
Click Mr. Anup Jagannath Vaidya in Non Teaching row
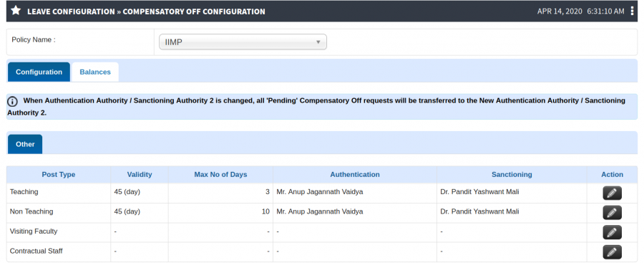(320, 211)
